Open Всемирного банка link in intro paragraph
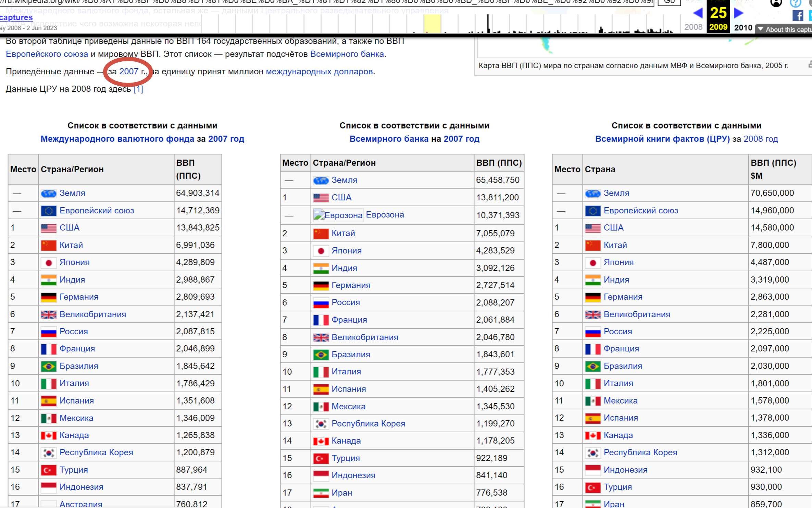 (347, 54)
